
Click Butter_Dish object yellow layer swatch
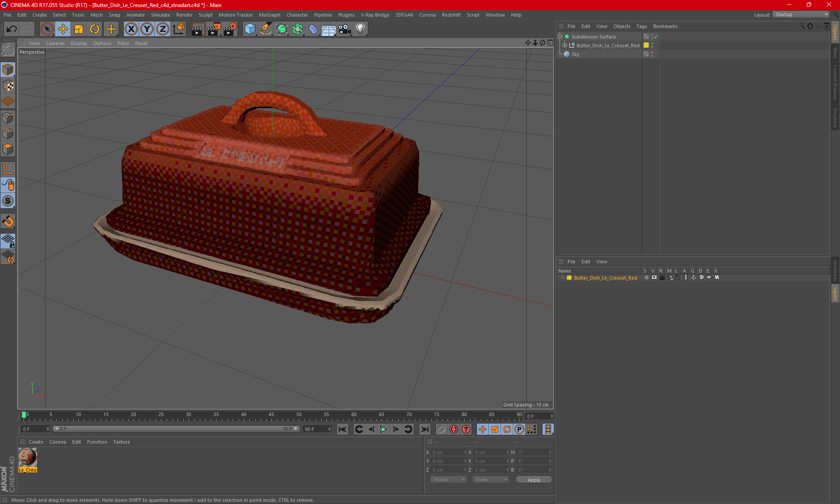[x=646, y=45]
